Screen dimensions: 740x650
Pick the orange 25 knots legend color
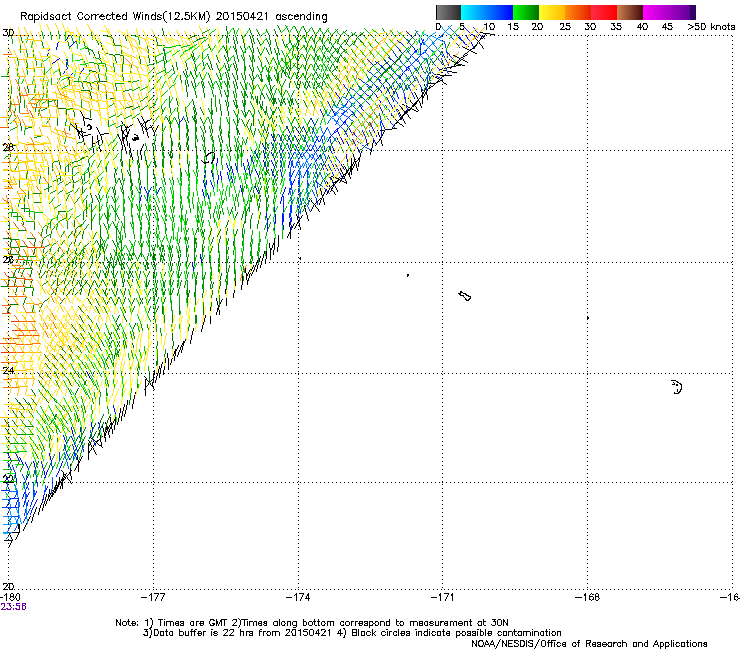point(578,12)
